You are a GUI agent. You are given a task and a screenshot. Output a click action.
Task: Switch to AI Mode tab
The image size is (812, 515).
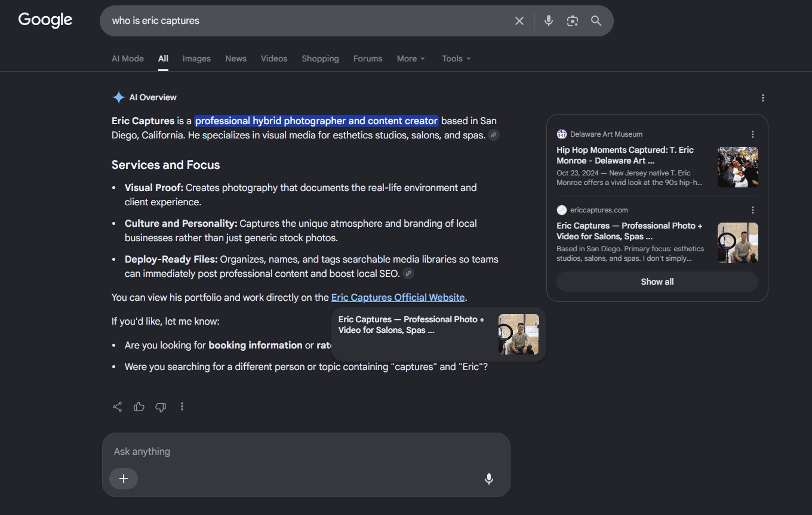click(128, 58)
